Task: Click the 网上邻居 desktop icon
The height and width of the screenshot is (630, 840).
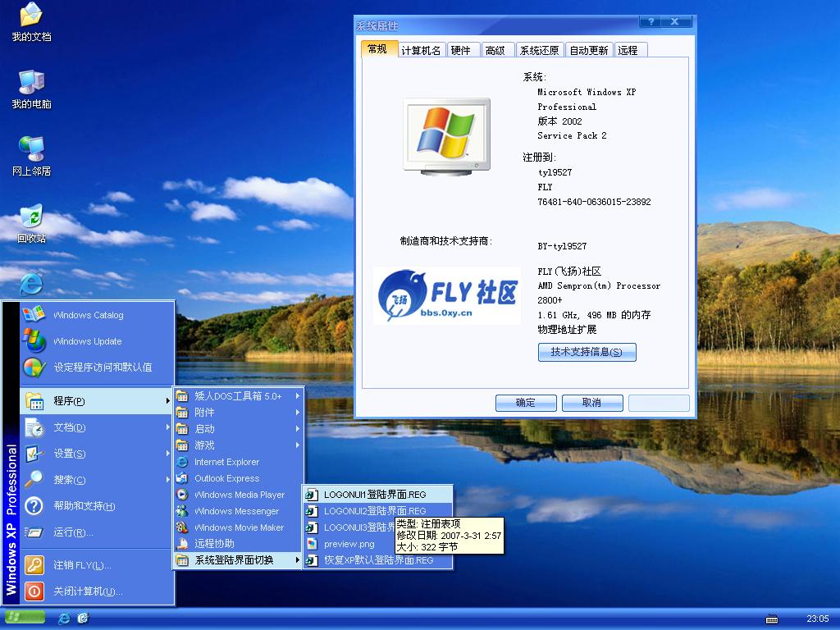Action: click(x=31, y=157)
